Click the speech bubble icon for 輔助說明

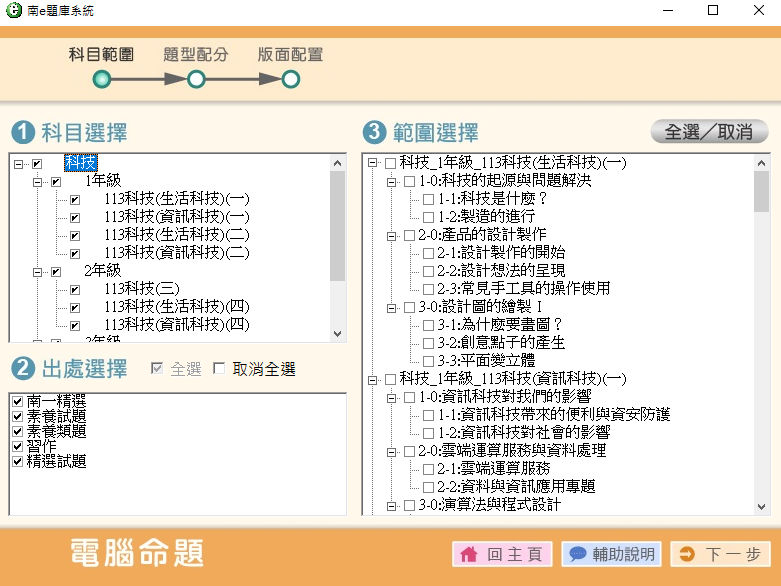[x=577, y=554]
